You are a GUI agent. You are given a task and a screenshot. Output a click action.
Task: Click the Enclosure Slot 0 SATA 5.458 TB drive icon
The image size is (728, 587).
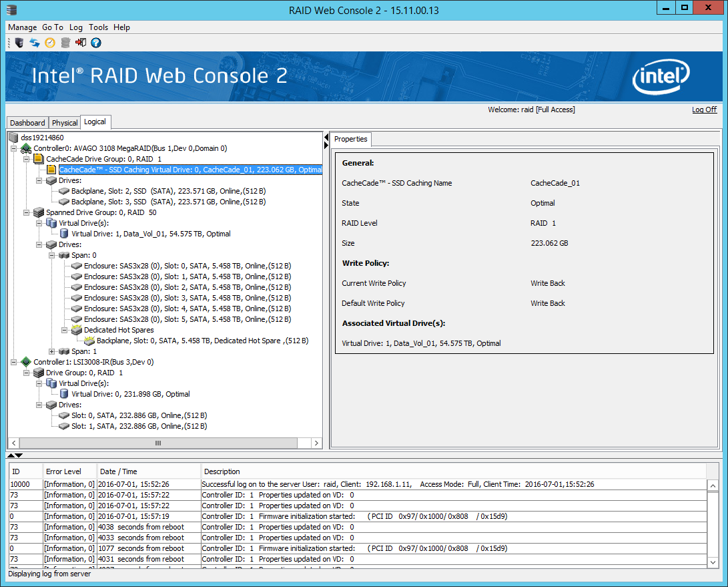tap(77, 266)
